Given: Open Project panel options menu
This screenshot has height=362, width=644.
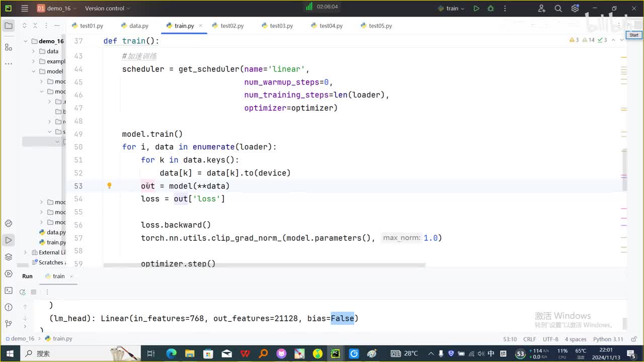Looking at the screenshot, I should click(x=46, y=26).
